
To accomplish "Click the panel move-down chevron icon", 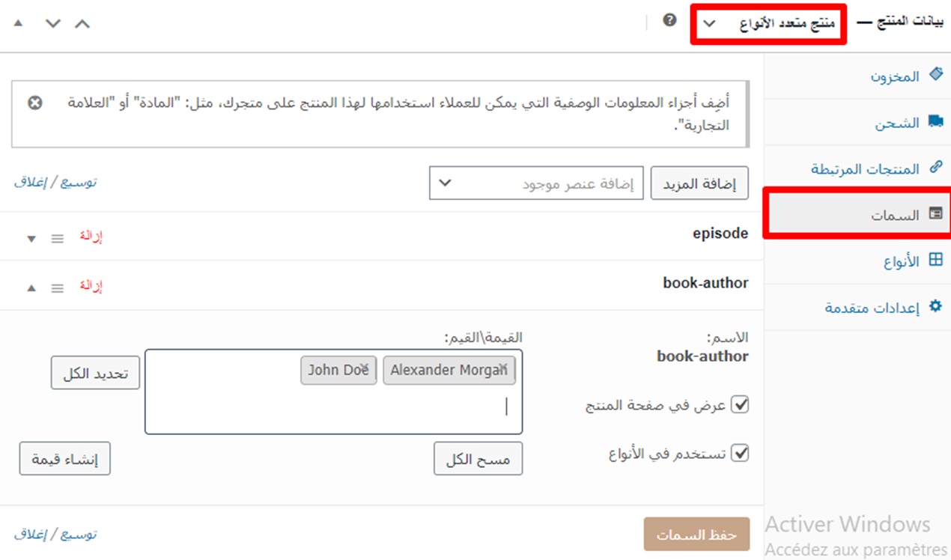I will coord(52,23).
